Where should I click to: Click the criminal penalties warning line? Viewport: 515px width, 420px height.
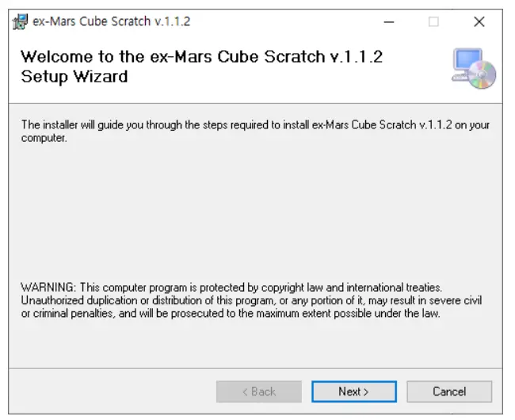[231, 314]
